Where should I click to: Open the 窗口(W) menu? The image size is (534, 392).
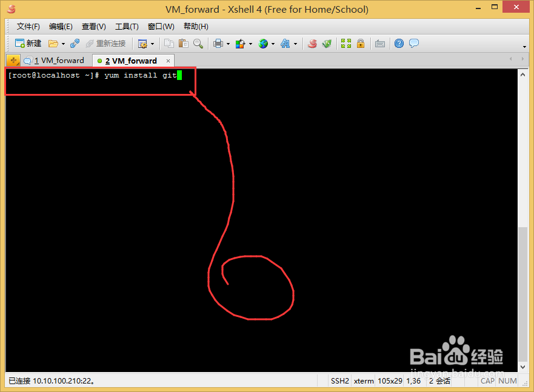click(161, 27)
